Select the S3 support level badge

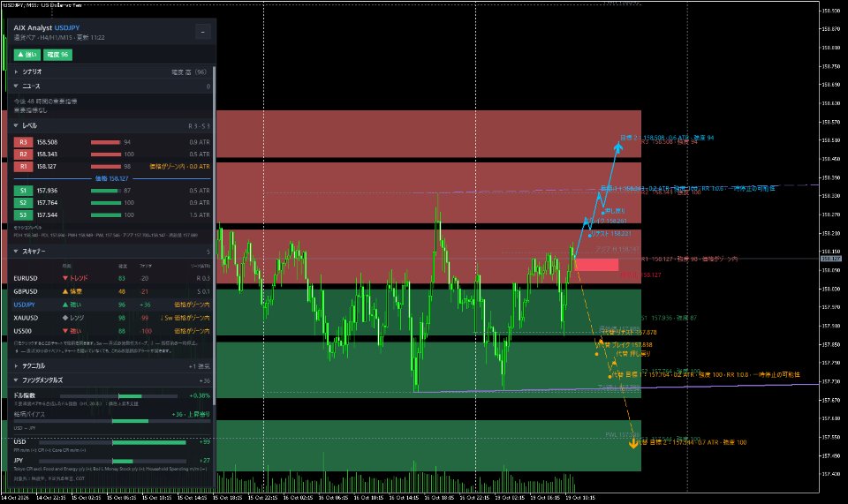[x=23, y=215]
